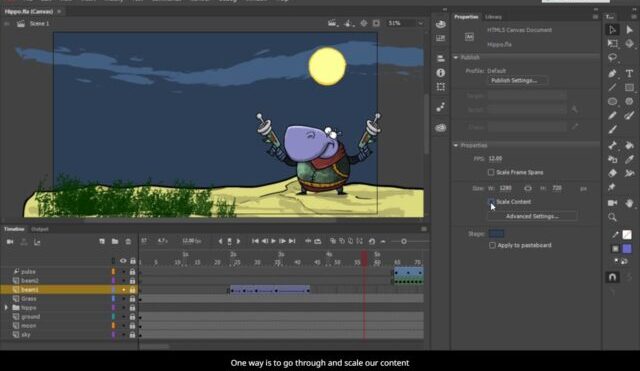Select the Selection arrow tool
Screen dimensions: 640x371
click(612, 30)
